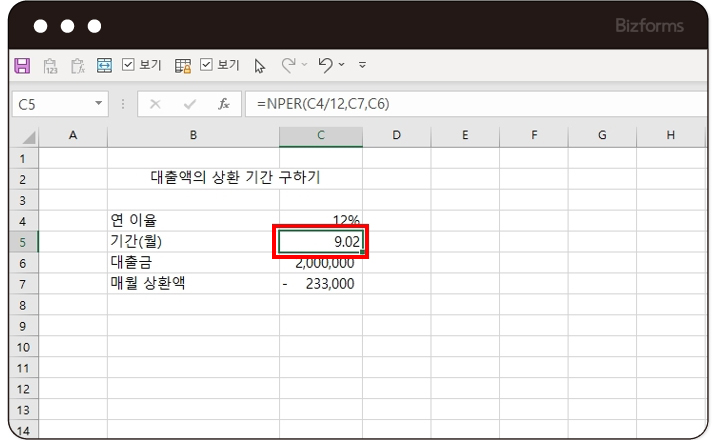Click the leftmost white window dot

pyautogui.click(x=41, y=26)
